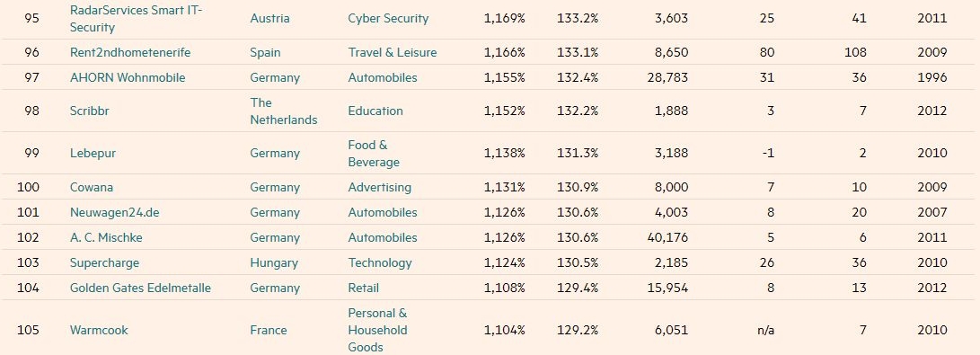The image size is (980, 355).
Task: Open the Golden Gates Edelmetalle link
Action: point(141,288)
